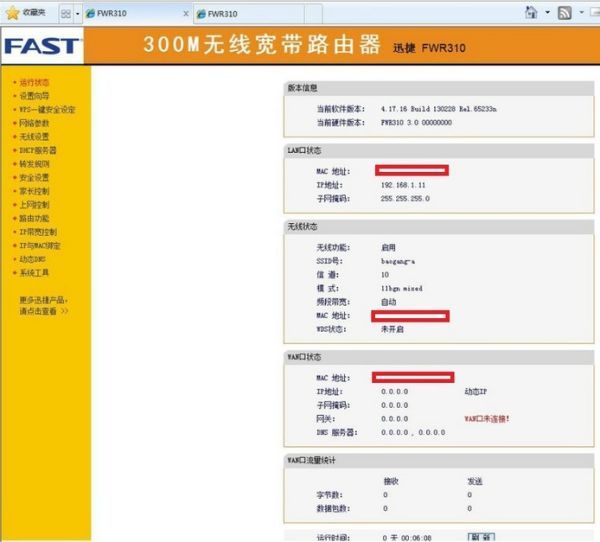Select 家长控制 sidebar entry
600x542 pixels.
(34, 191)
